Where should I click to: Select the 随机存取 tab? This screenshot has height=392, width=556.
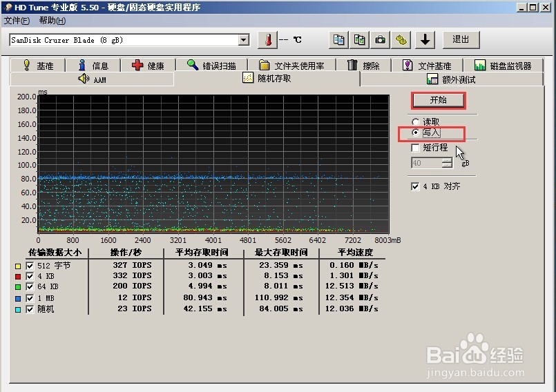[267, 78]
